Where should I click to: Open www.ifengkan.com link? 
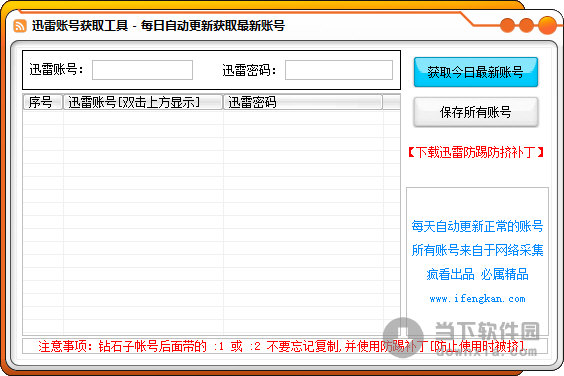(477, 299)
